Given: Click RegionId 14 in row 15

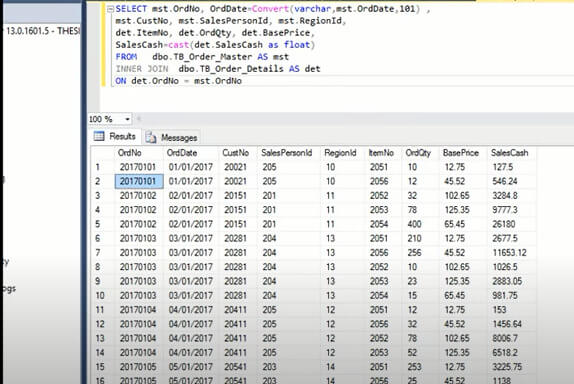Looking at the screenshot, I should [x=330, y=367].
